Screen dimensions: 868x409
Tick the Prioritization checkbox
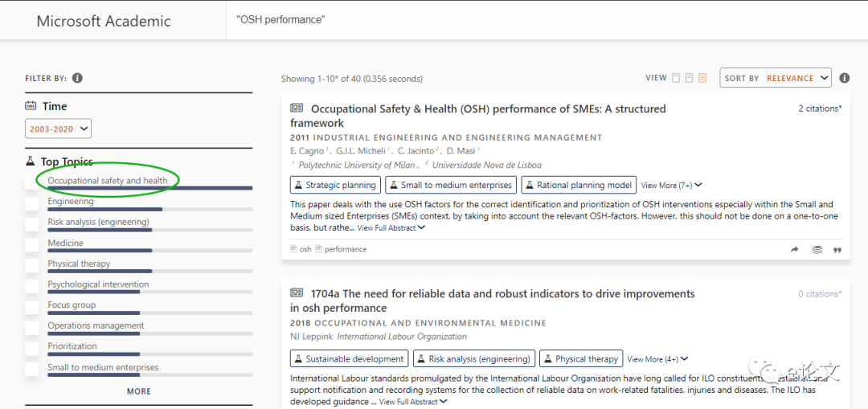coord(31,349)
